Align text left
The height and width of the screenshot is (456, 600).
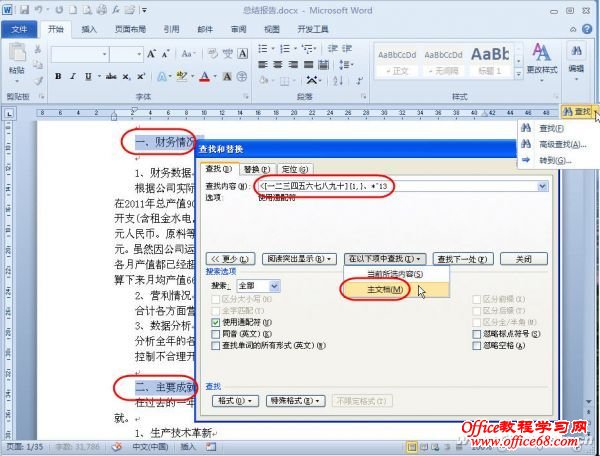pyautogui.click(x=262, y=65)
